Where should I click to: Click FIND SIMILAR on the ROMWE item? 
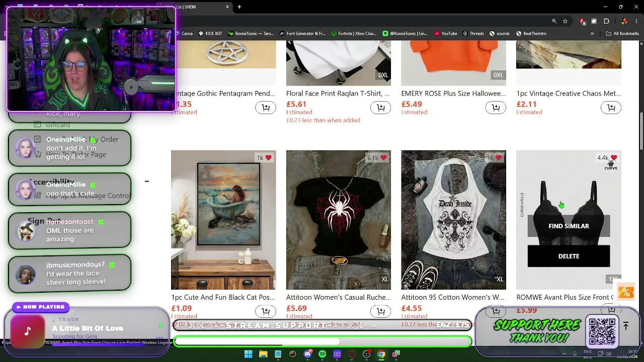pyautogui.click(x=569, y=226)
